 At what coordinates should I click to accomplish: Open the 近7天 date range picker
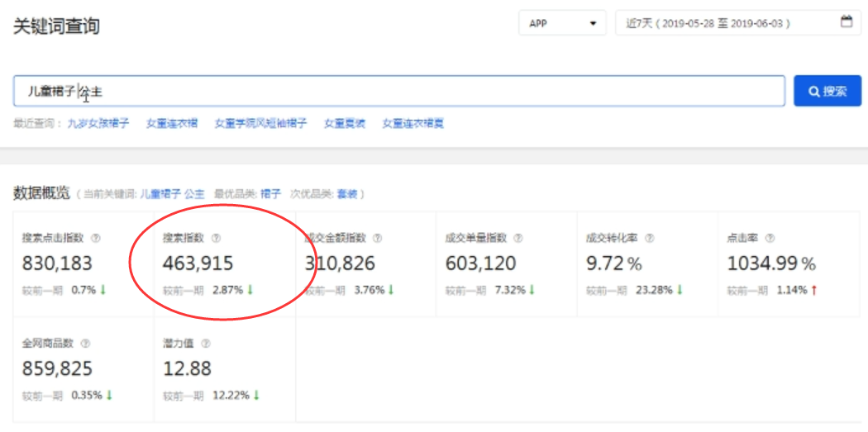pyautogui.click(x=738, y=23)
